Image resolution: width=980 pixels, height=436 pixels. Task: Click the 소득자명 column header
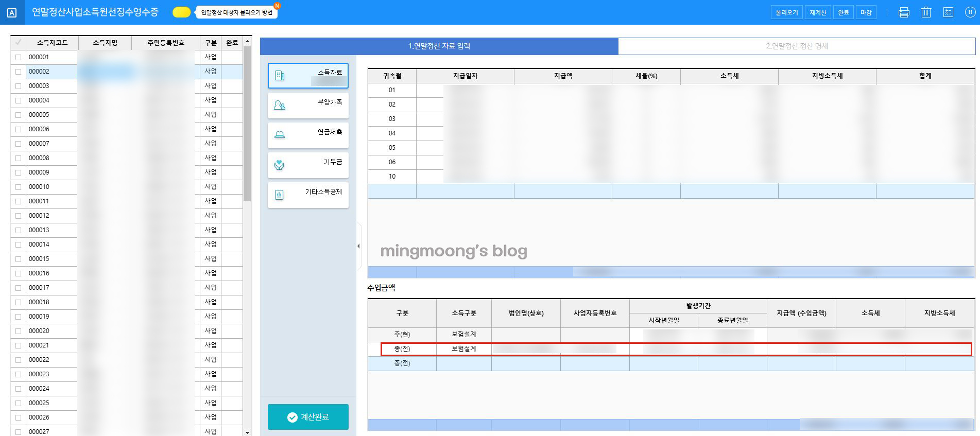tap(105, 43)
